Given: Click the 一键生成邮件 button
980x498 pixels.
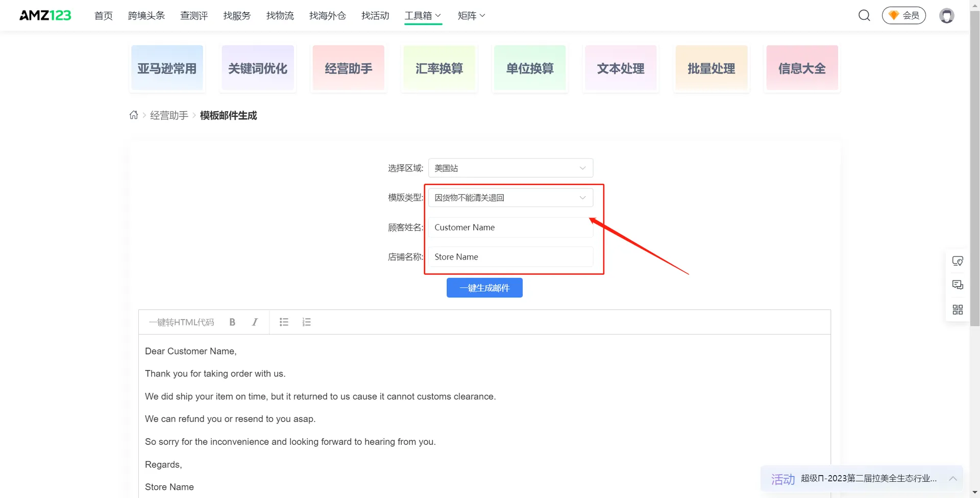Looking at the screenshot, I should [x=484, y=288].
